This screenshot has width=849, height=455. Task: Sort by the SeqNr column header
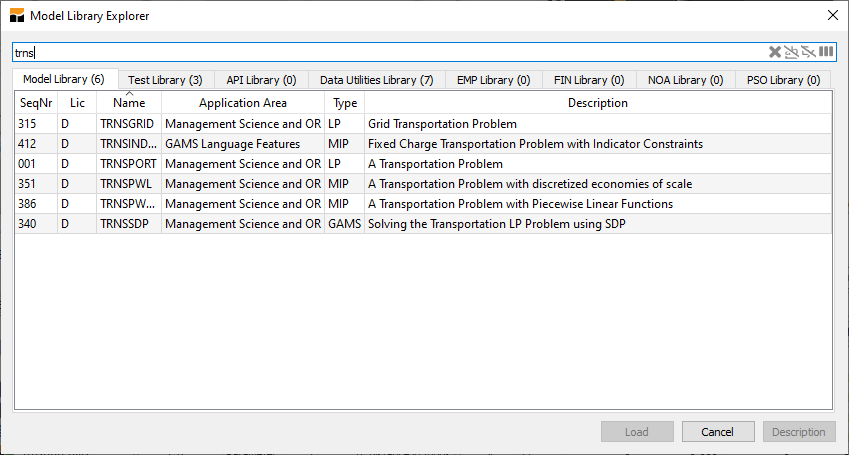click(36, 103)
